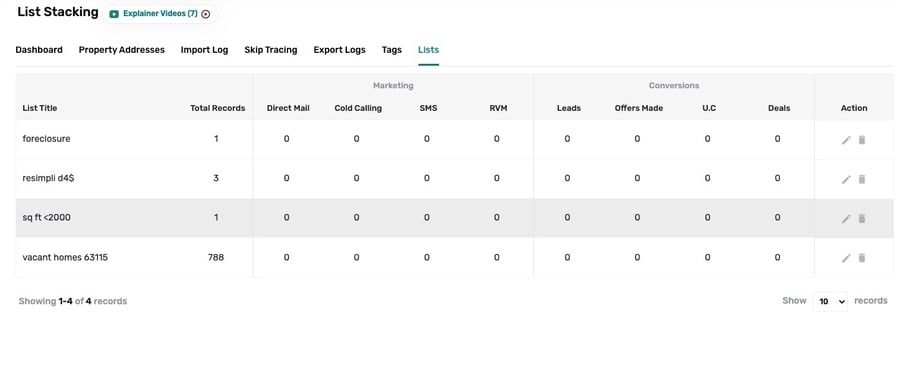Edit the resimpli d4$ list

pyautogui.click(x=846, y=179)
